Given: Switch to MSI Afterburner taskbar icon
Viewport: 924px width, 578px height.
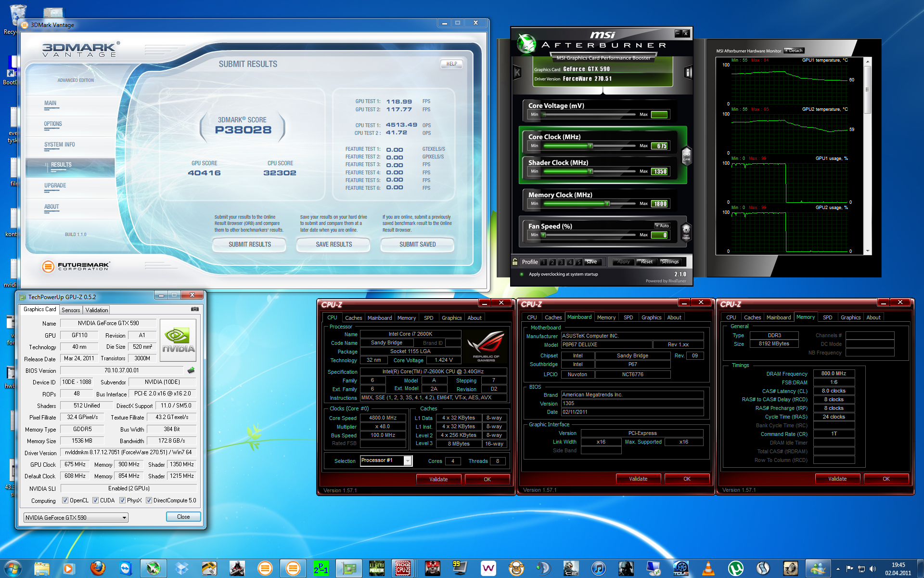Looking at the screenshot, I should click(x=154, y=569).
